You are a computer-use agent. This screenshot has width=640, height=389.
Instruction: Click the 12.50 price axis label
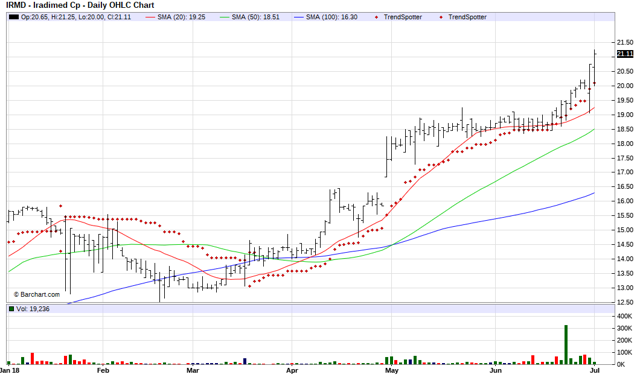point(625,302)
